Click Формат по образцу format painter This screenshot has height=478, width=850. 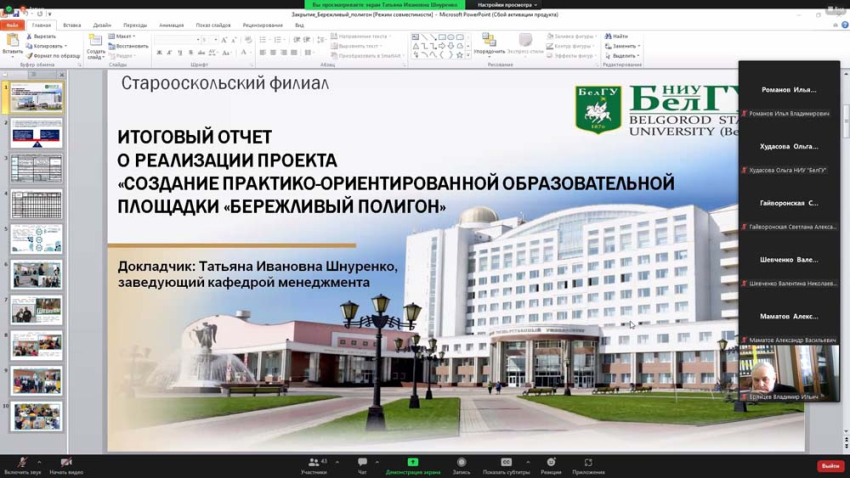click(53, 56)
